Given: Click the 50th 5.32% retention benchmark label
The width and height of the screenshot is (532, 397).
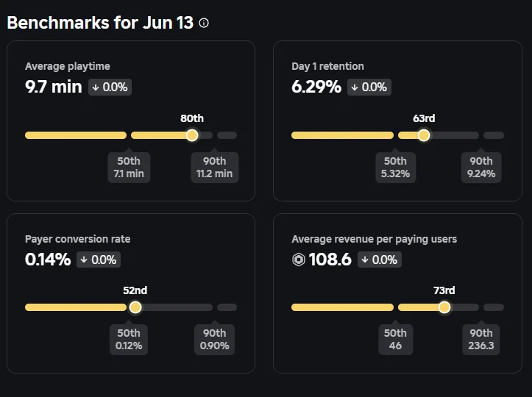Looking at the screenshot, I should pos(395,168).
